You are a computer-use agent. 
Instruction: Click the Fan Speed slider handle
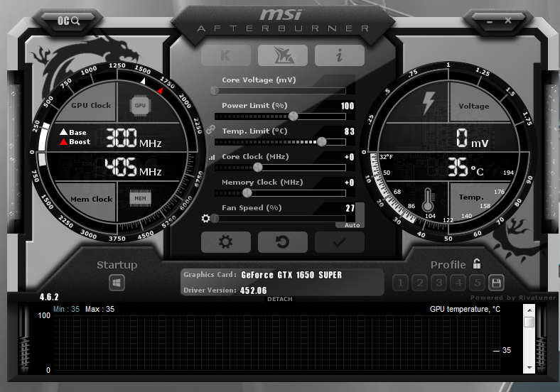pos(215,218)
